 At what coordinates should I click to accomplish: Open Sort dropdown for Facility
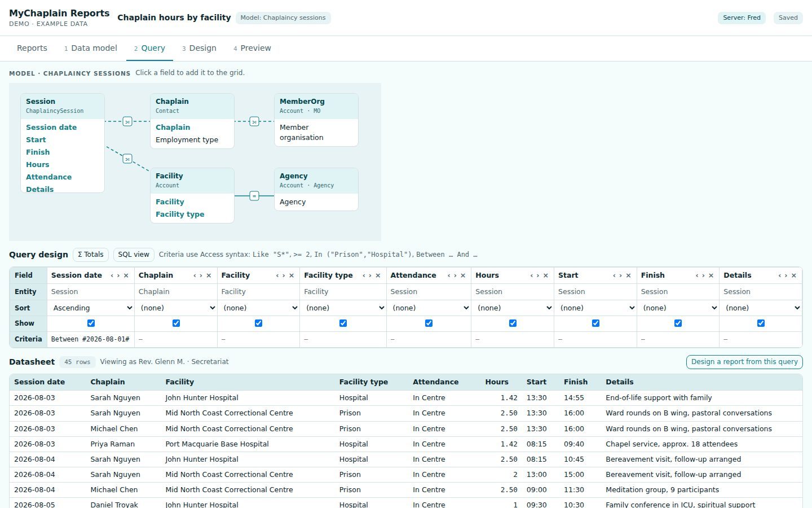[x=259, y=308]
